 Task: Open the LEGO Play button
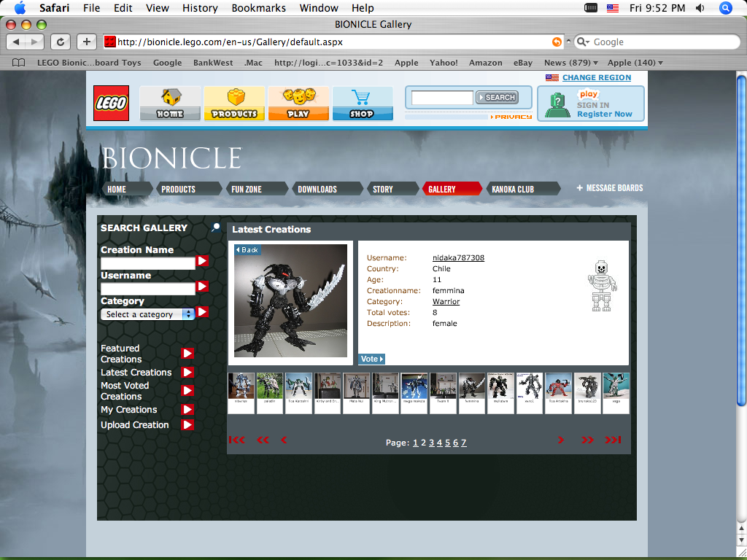[298, 104]
